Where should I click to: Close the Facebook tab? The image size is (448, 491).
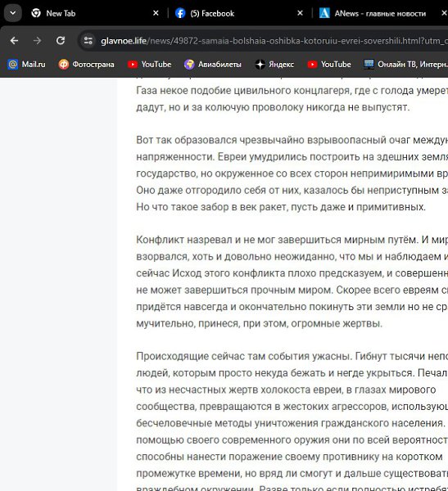coord(300,13)
